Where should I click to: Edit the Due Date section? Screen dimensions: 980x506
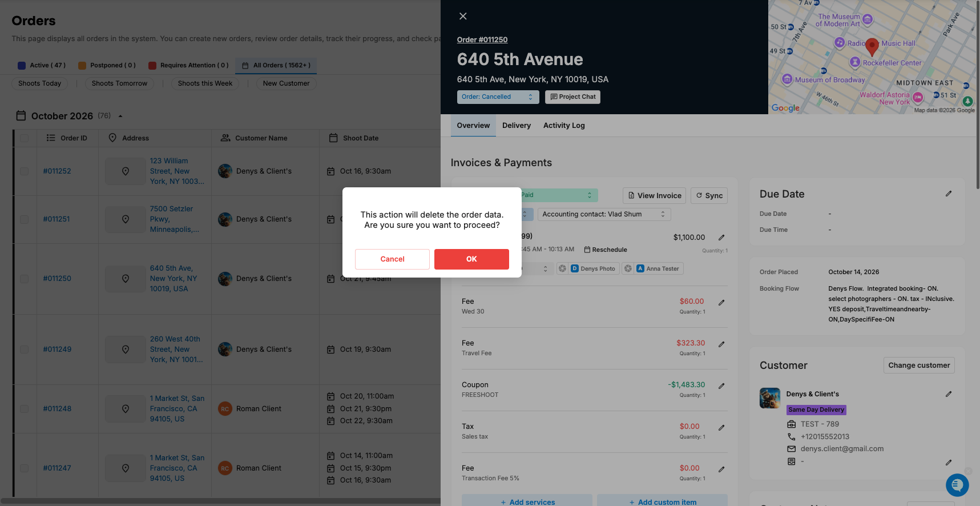click(949, 194)
